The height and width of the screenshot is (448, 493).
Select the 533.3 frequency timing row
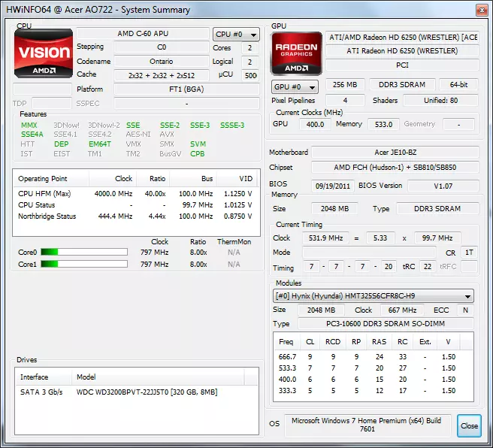(x=374, y=368)
